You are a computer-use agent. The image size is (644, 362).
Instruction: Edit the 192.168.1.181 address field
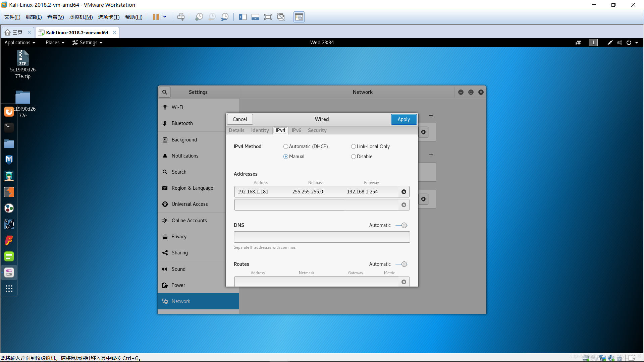[x=261, y=192]
